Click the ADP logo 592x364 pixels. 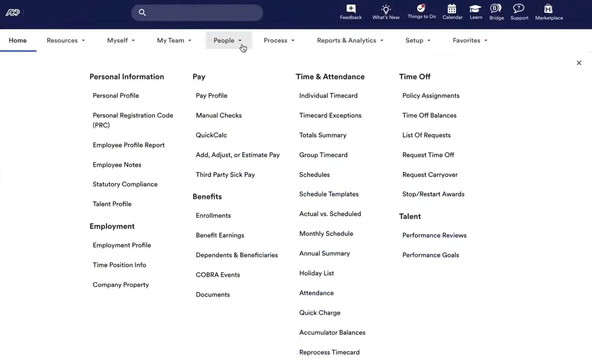tap(13, 13)
